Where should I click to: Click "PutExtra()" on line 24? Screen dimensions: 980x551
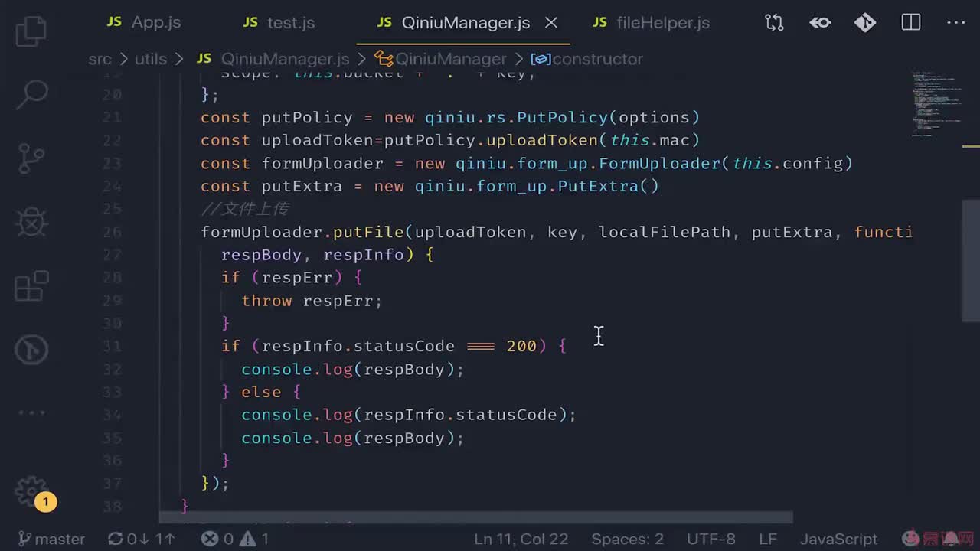click(608, 186)
